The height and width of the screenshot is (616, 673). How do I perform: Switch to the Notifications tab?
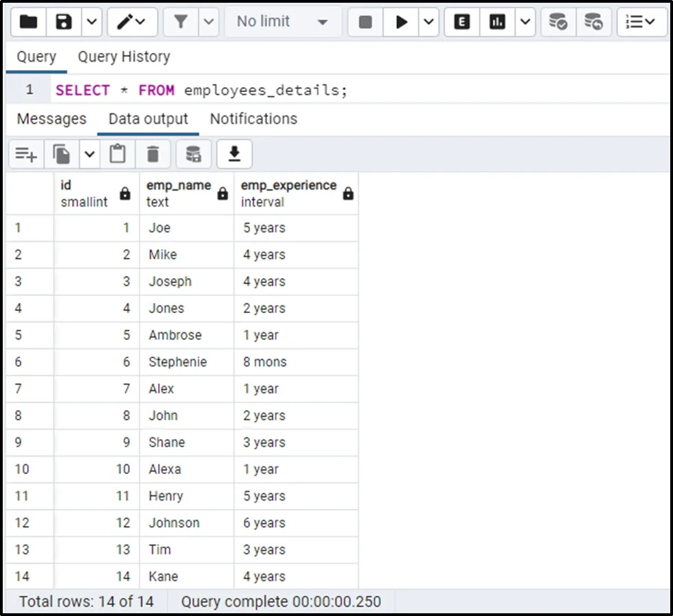253,119
